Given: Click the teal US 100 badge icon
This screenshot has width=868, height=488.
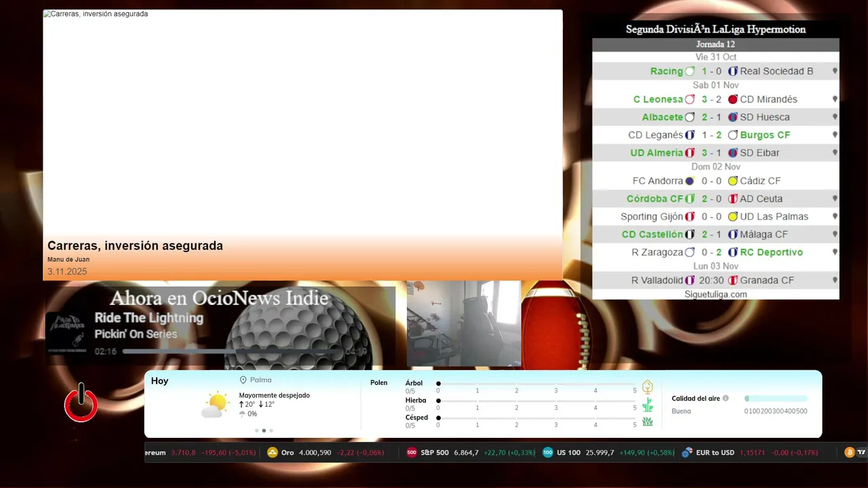Looking at the screenshot, I should click(548, 453).
